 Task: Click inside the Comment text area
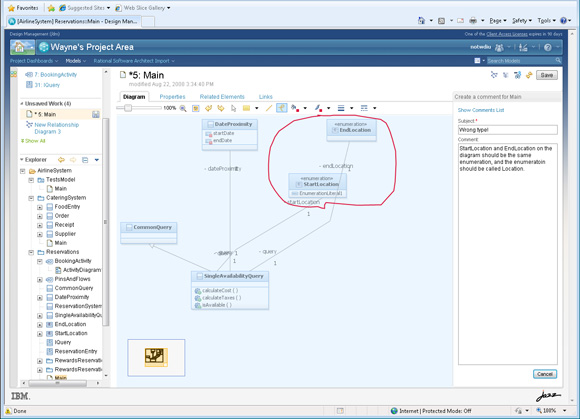[x=508, y=254]
